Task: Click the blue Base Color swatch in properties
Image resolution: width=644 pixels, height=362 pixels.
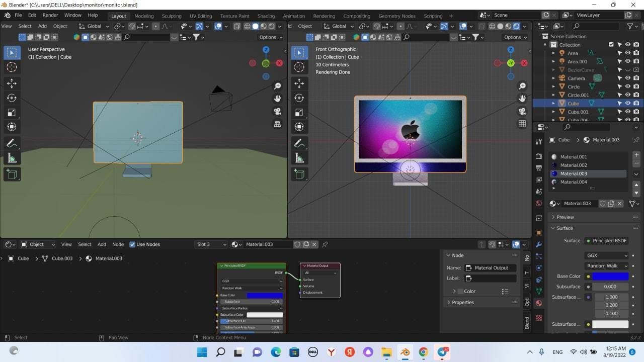Action: point(610,276)
